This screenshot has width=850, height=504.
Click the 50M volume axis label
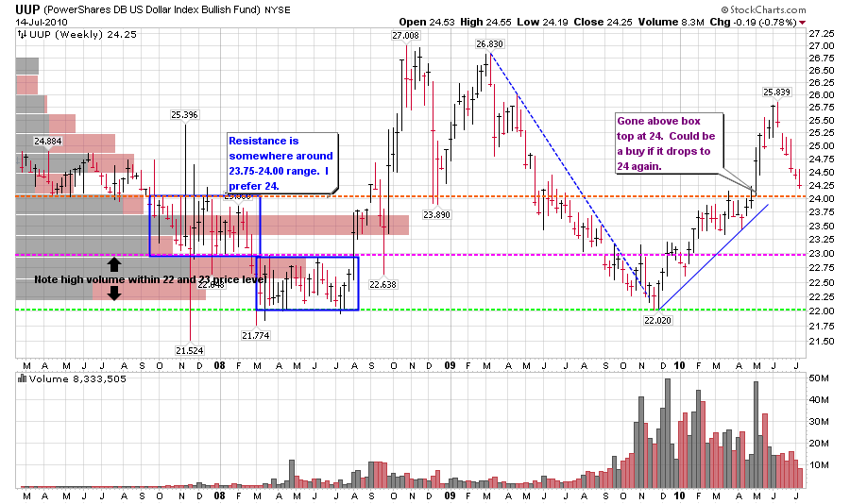click(819, 378)
